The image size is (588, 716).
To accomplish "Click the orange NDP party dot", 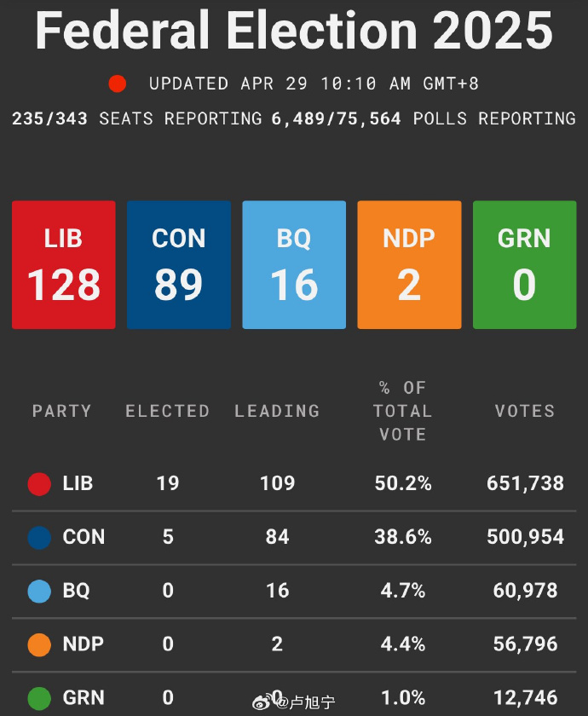I will point(39,644).
